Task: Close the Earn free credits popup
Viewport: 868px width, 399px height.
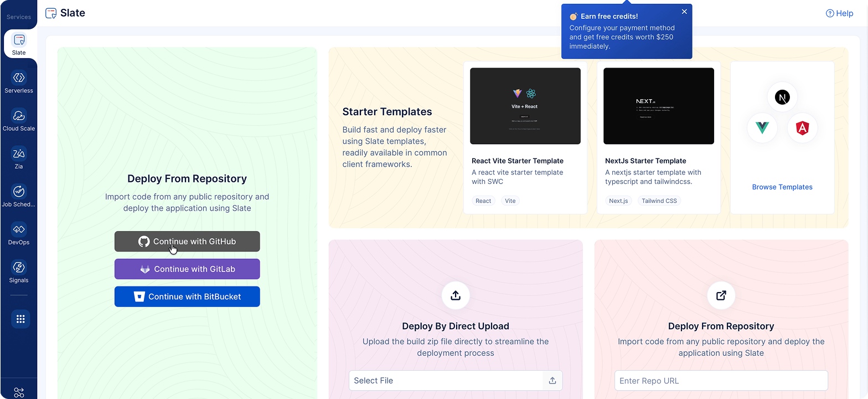Action: pos(684,12)
